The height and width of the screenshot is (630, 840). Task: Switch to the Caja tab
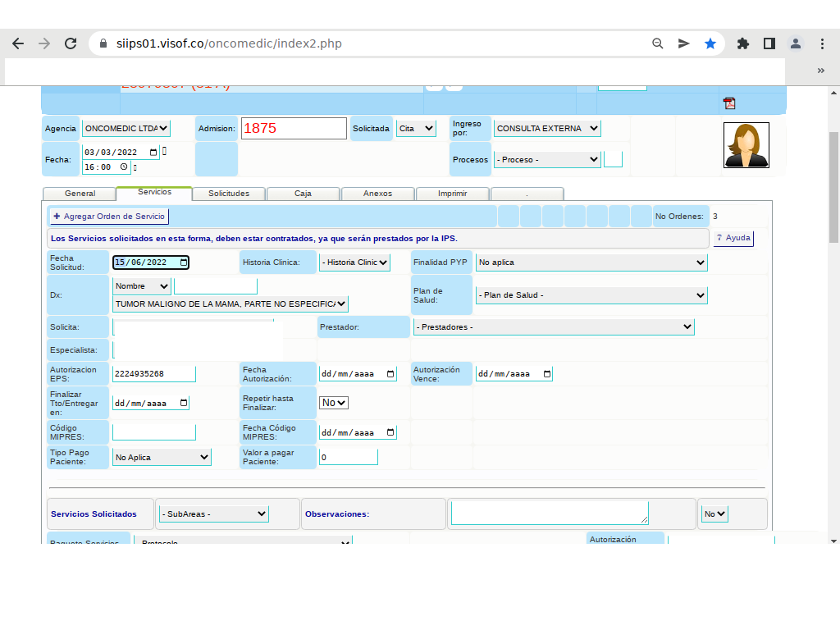[303, 194]
